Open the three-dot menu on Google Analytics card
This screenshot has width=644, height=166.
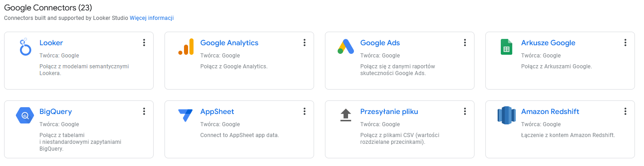pos(305,43)
